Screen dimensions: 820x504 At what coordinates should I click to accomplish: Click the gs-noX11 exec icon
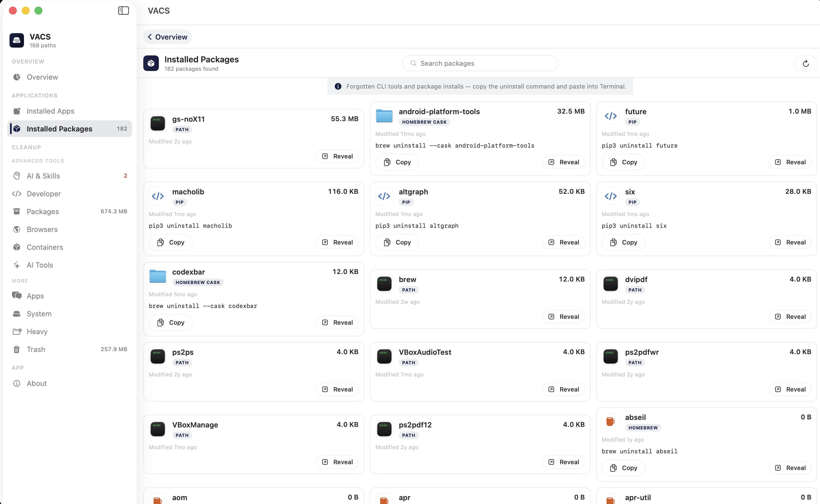click(x=158, y=123)
